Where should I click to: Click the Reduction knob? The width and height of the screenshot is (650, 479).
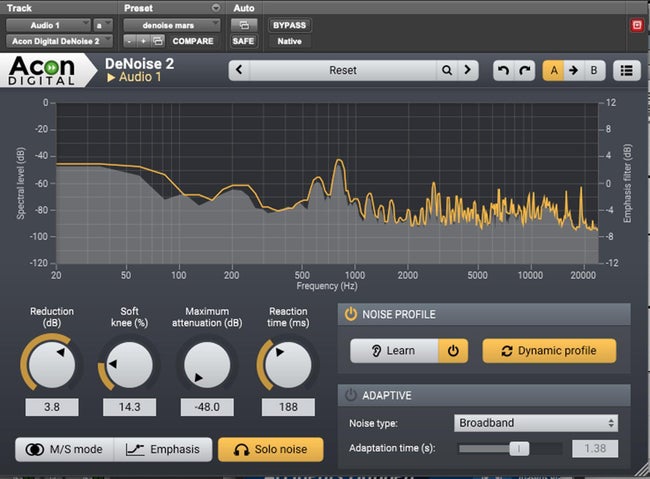tap(52, 365)
